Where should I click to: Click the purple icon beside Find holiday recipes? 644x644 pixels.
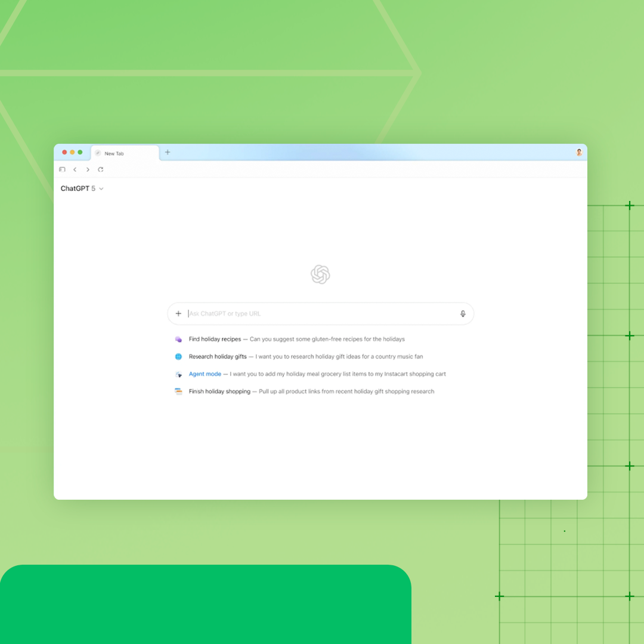coord(179,339)
